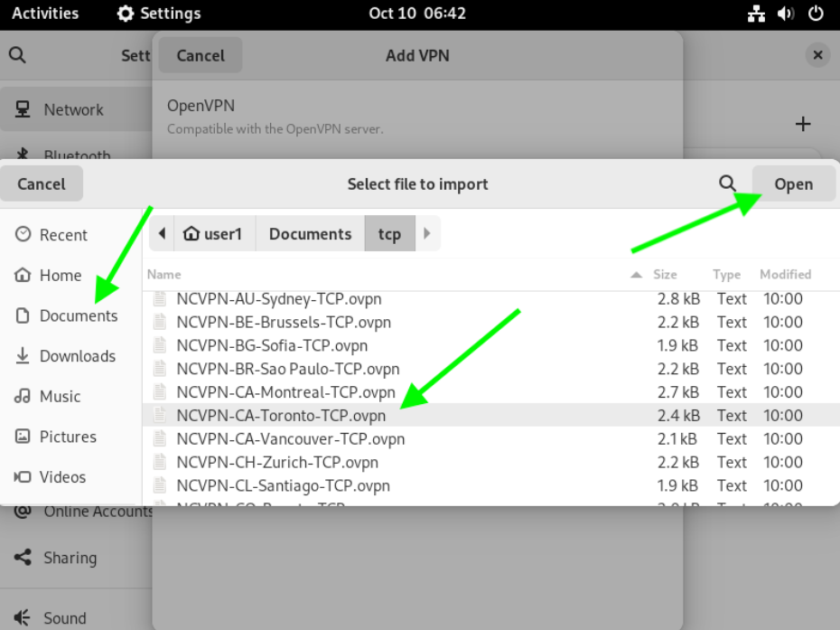Sort files by the Name column header
The width and height of the screenshot is (840, 630).
pos(164,275)
